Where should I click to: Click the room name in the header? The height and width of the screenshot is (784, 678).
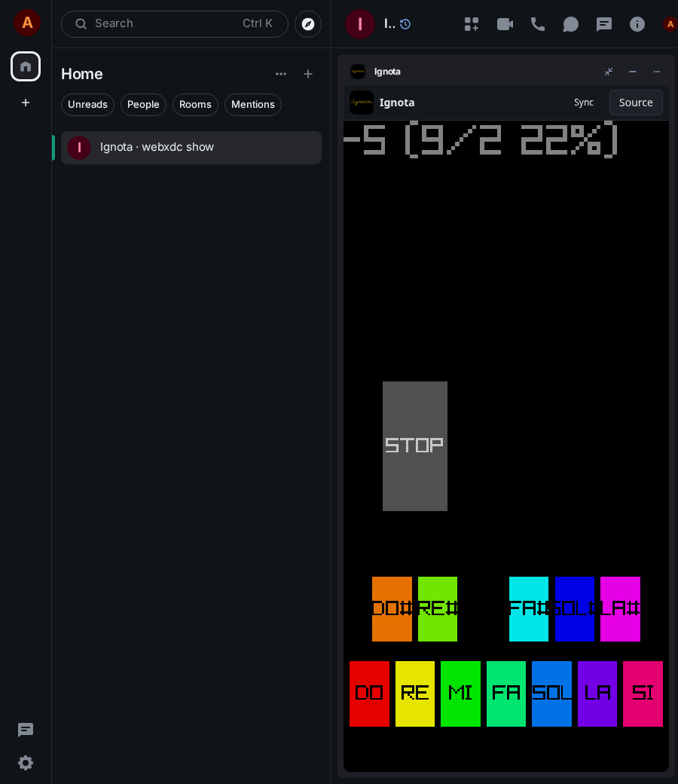pyautogui.click(x=389, y=23)
